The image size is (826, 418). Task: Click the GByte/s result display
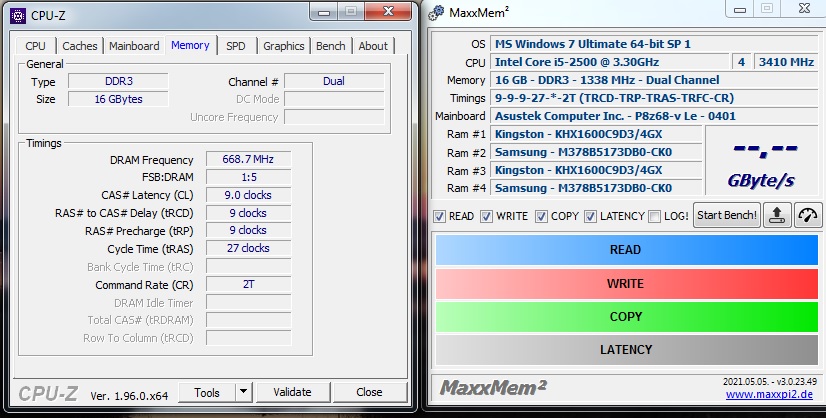coord(762,161)
